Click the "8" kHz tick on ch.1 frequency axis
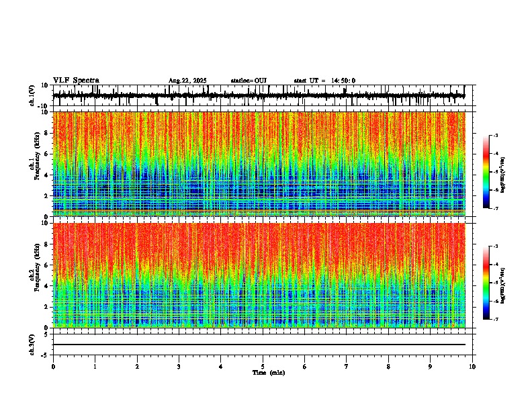Screen dimensions: 532x411 pos(47,133)
